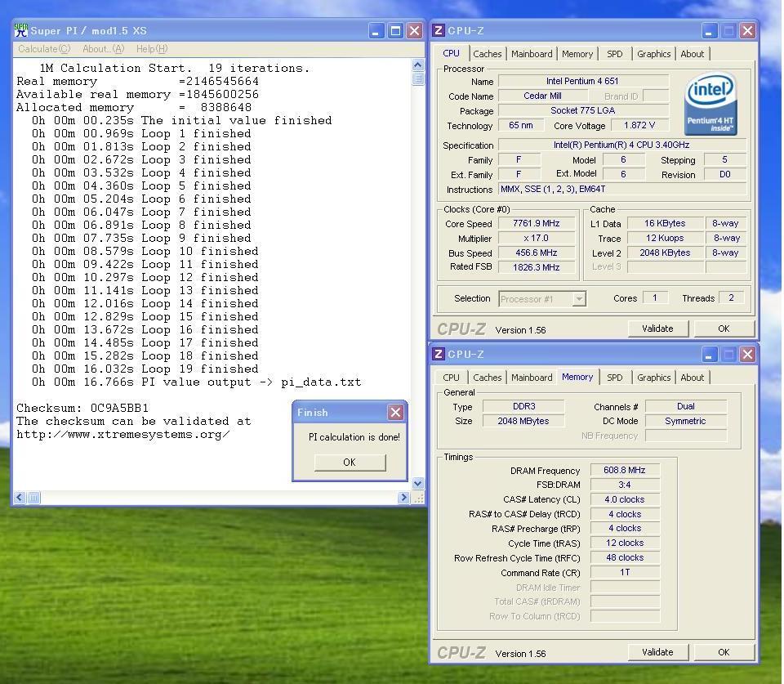784x684 pixels.
Task: Minimize the top CPU-Z window
Action: click(x=709, y=31)
